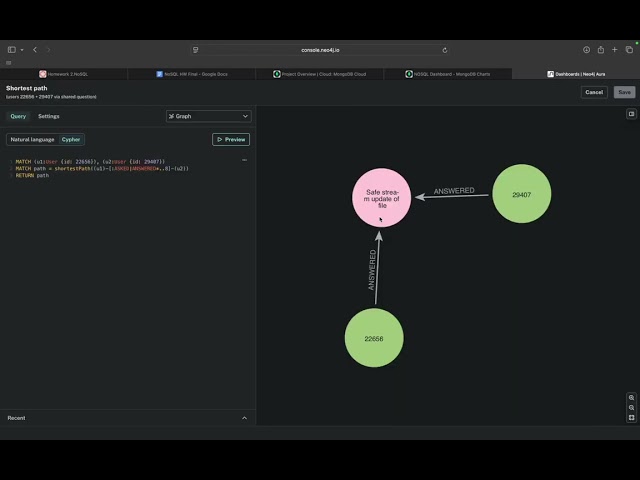
Task: Switch query mode to Cypher
Action: [71, 140]
